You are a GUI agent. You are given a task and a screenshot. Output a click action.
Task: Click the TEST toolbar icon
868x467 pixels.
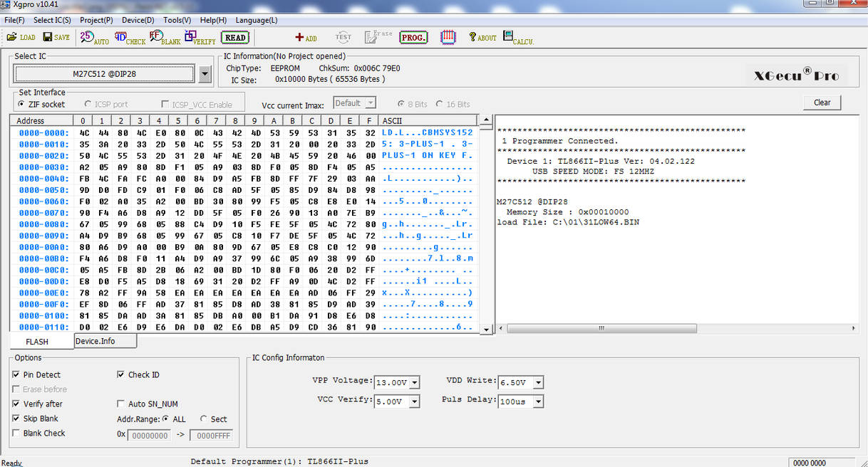343,37
